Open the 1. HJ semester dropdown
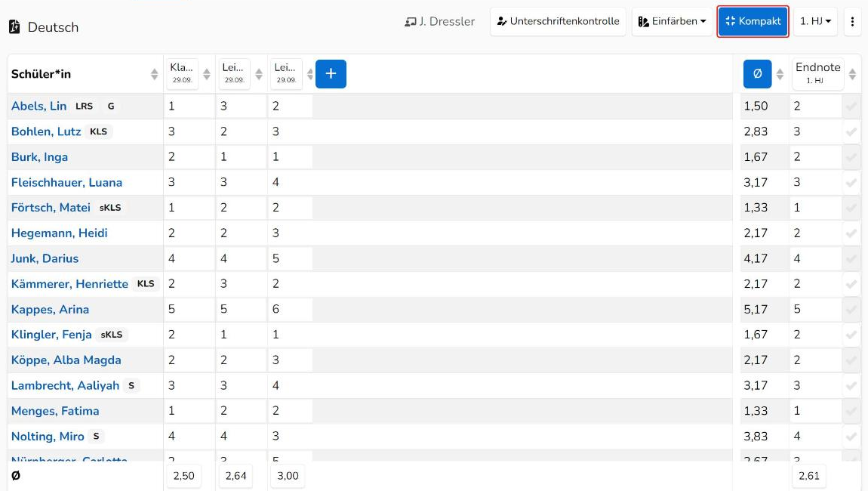The height and width of the screenshot is (491, 868). 815,22
